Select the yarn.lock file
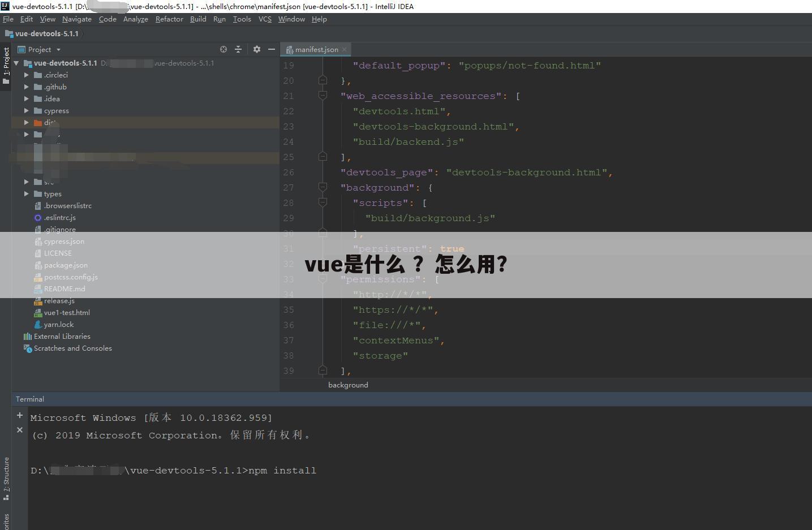This screenshot has width=812, height=530. coord(59,325)
